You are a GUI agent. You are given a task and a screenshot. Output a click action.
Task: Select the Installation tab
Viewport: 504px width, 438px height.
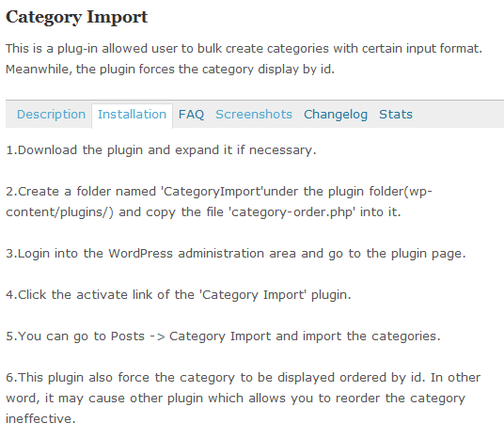tap(132, 115)
